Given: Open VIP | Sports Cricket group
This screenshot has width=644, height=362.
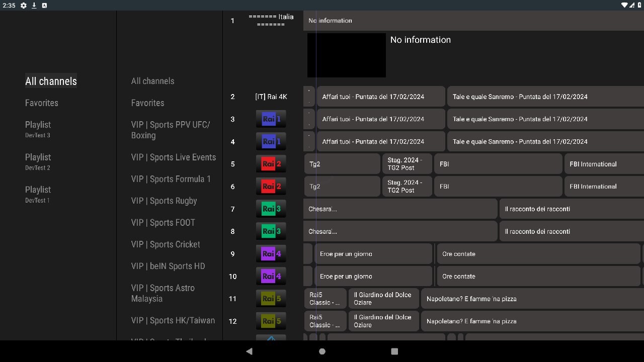Looking at the screenshot, I should [x=166, y=244].
